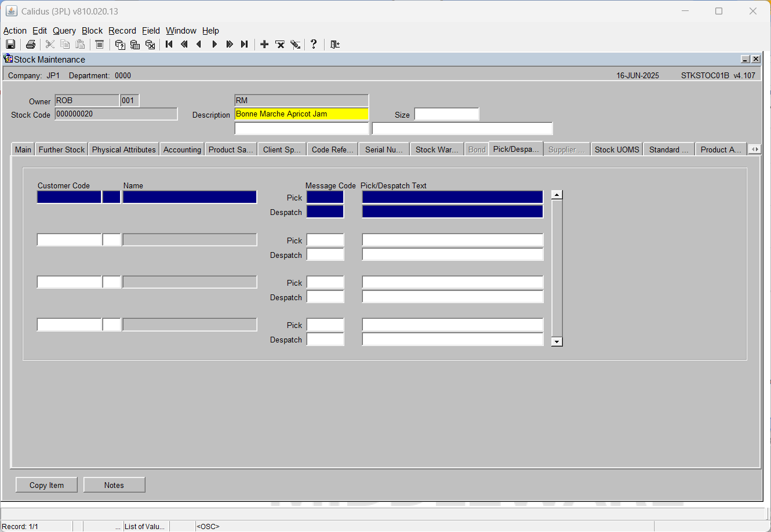The height and width of the screenshot is (532, 771).
Task: Click the Notes button
Action: pos(114,485)
